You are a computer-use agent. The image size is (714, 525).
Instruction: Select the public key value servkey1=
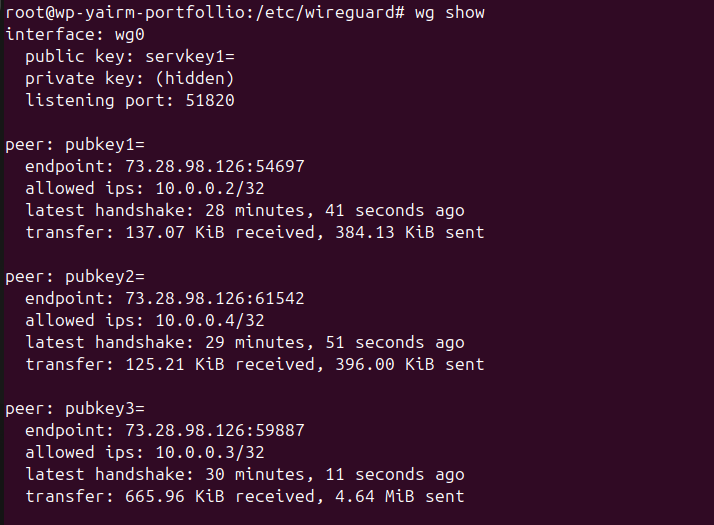pos(190,56)
